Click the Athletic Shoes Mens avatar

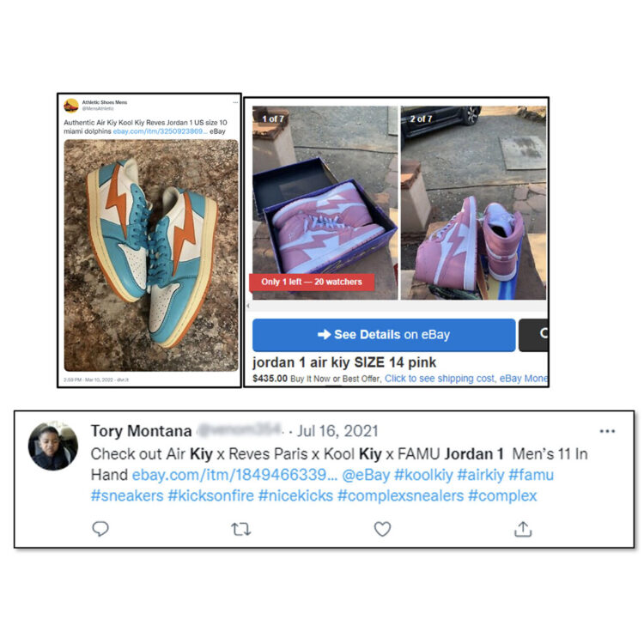pyautogui.click(x=71, y=105)
